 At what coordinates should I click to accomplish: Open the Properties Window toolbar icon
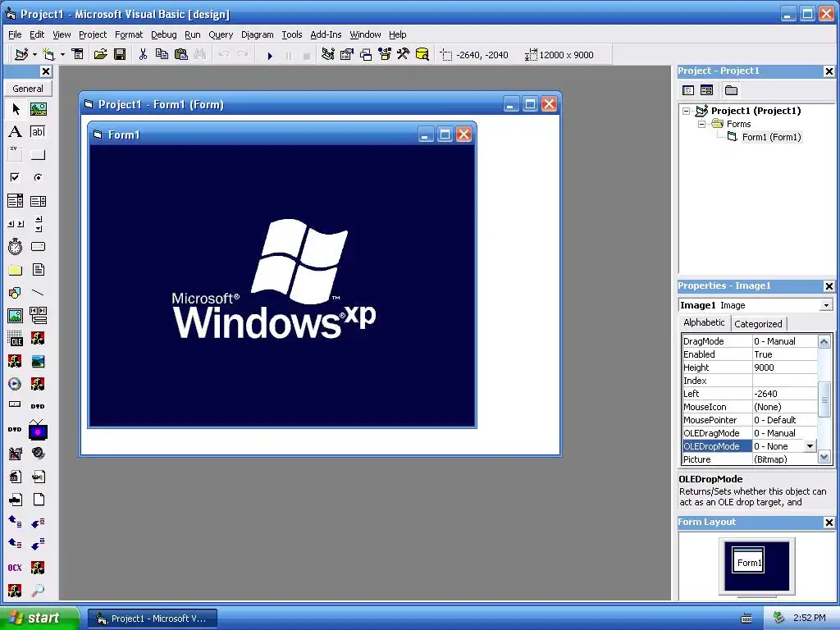[347, 54]
